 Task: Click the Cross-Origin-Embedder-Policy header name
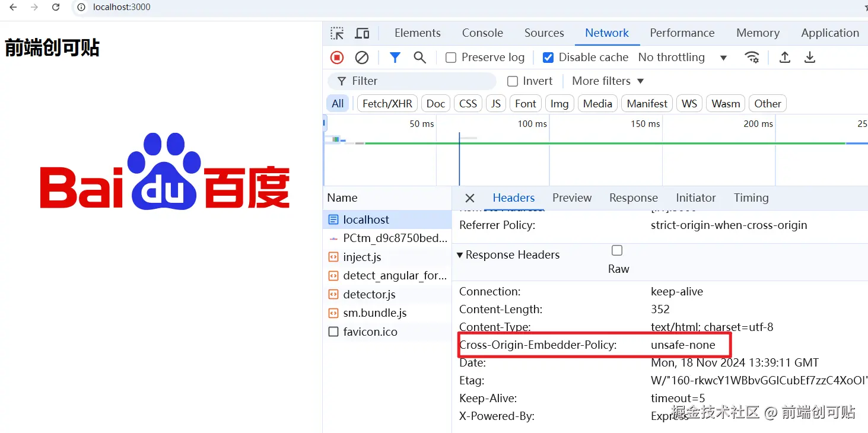[x=538, y=345]
